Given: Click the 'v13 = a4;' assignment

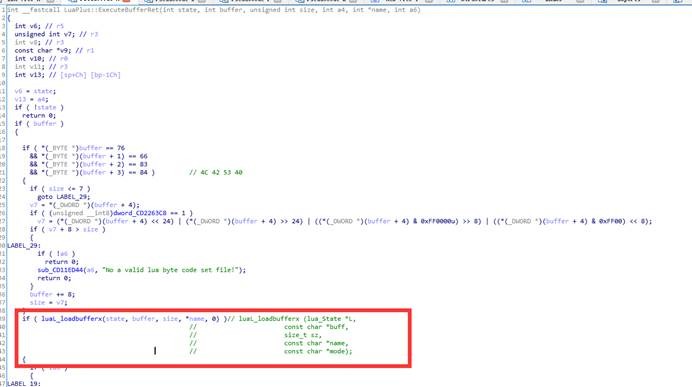Looking at the screenshot, I should click(32, 99).
